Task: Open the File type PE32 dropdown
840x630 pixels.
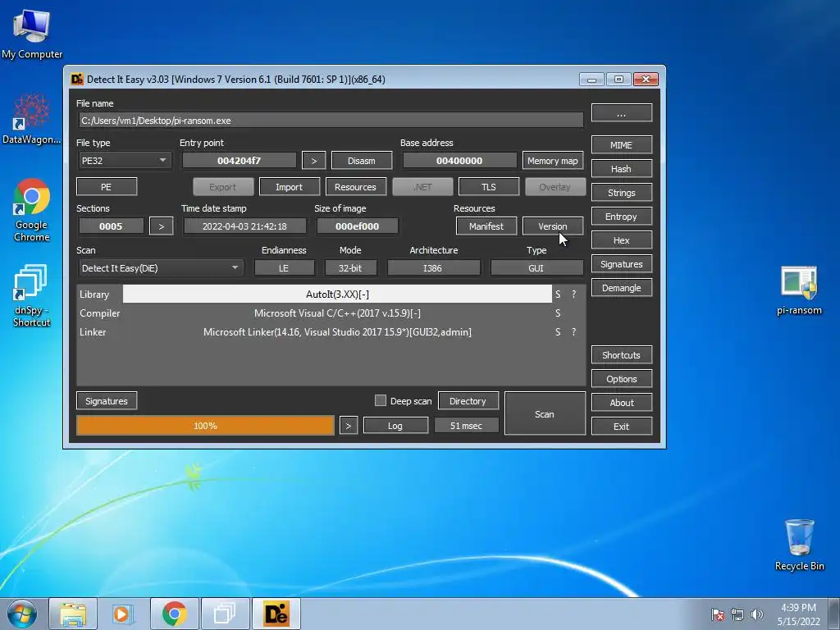Action: 124,161
